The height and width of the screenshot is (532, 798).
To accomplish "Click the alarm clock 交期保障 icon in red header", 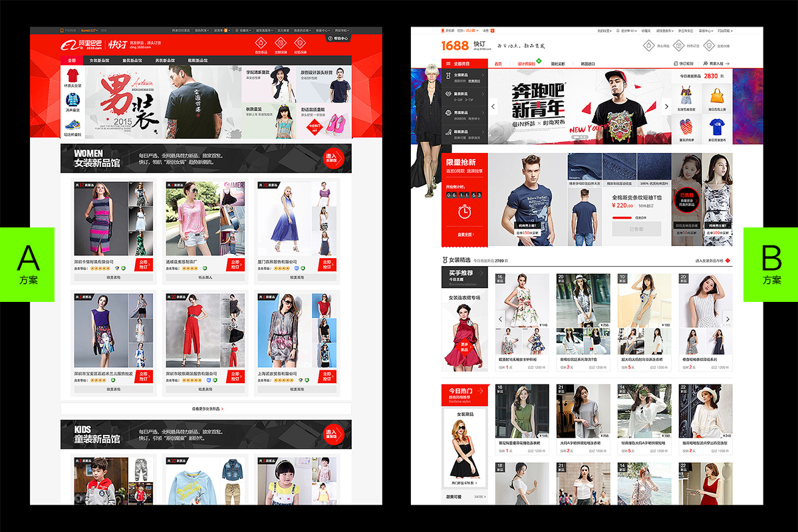I will (x=282, y=44).
